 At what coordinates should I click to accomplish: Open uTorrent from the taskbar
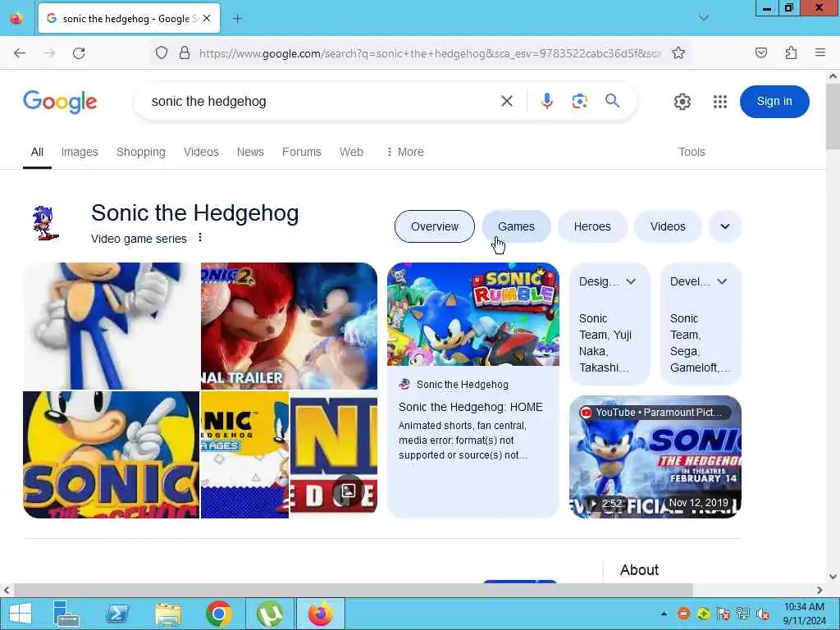[269, 614]
